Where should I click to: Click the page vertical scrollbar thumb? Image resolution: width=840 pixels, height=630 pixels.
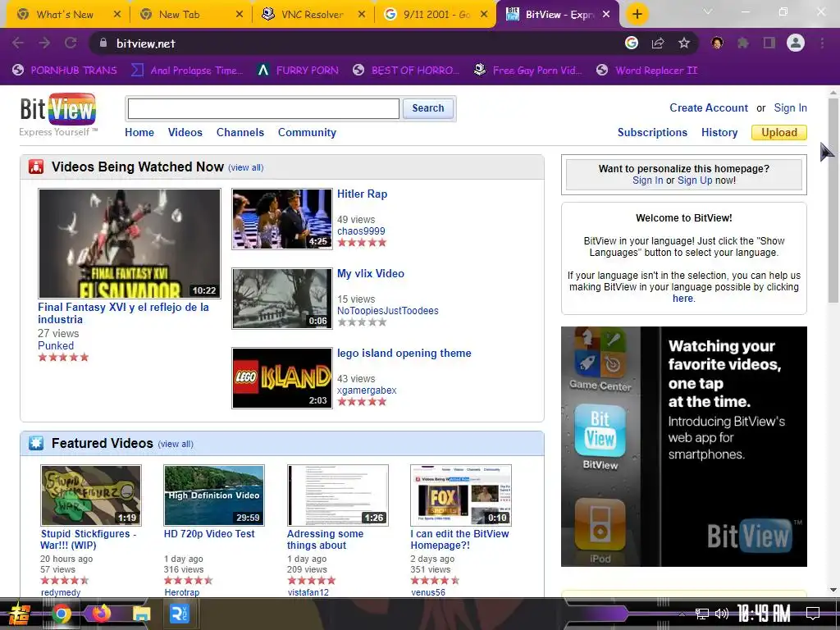[833, 200]
